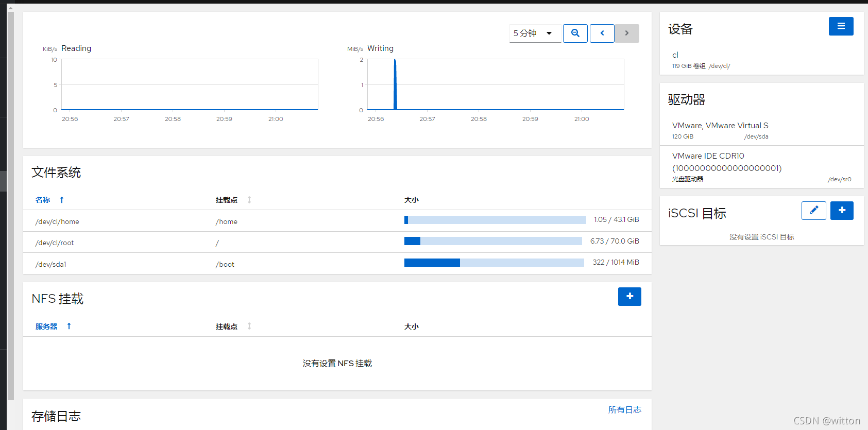
Task: Go to previous time range chevron
Action: pyautogui.click(x=602, y=33)
